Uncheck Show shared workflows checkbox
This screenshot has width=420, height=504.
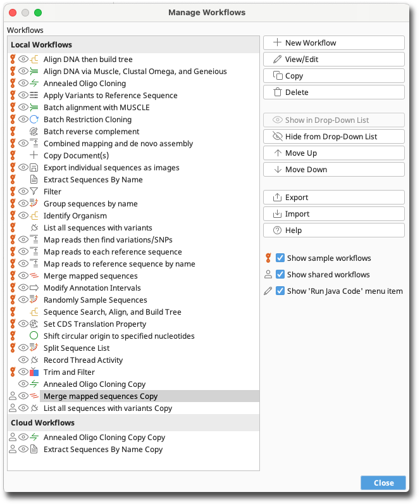280,275
